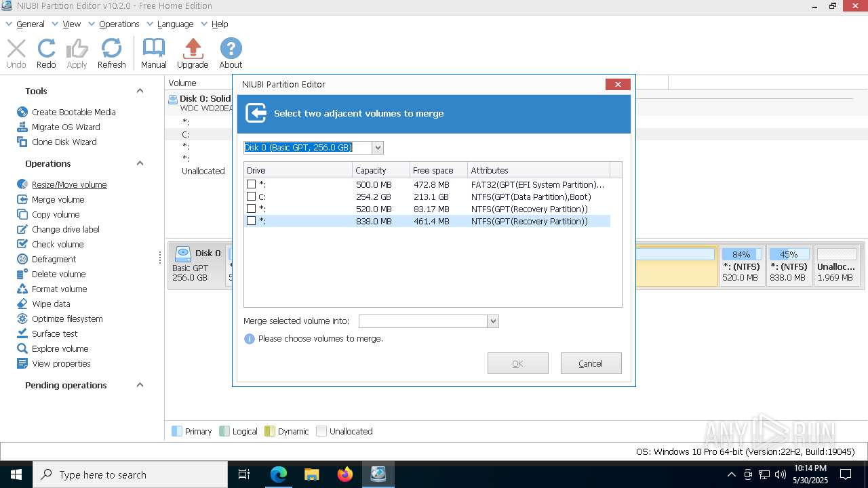Viewport: 868px width, 488px height.
Task: Tick the 500.0 MB EFI partition checkbox
Action: [x=251, y=184]
